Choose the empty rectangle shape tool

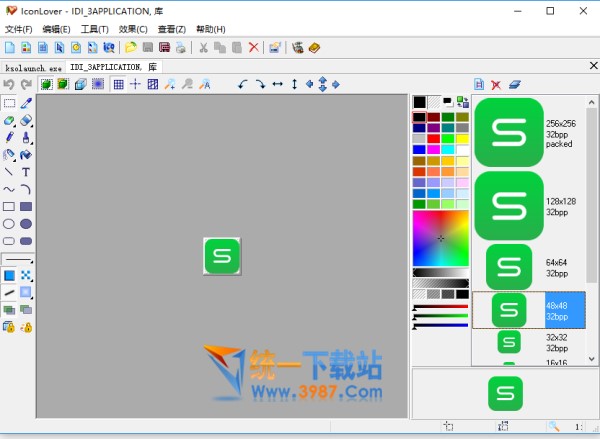(9, 207)
